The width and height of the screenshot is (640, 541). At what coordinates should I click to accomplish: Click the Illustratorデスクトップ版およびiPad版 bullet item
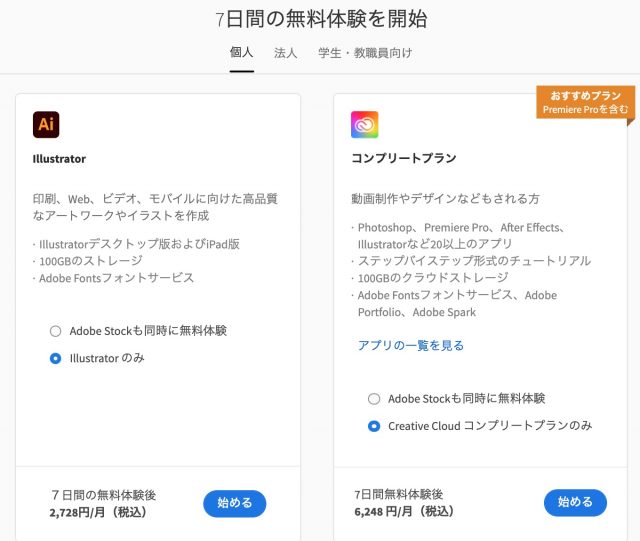click(136, 244)
